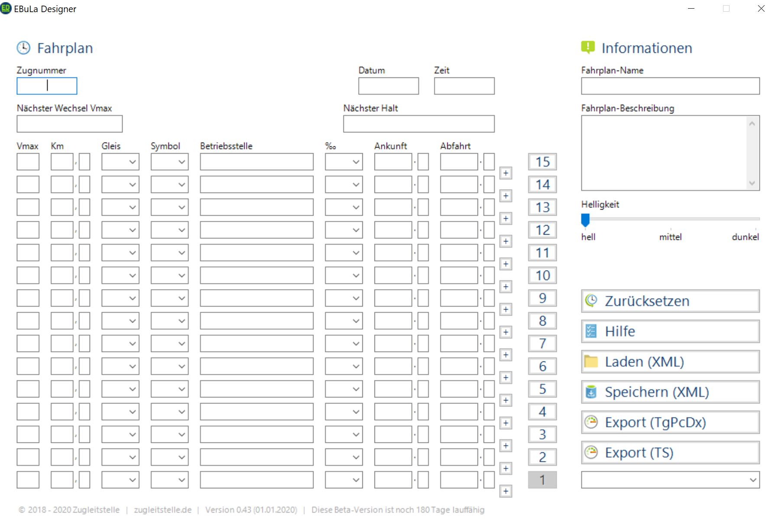Click the plus button beside row 15
Viewport: 778px width, 532px height.
[x=505, y=173]
